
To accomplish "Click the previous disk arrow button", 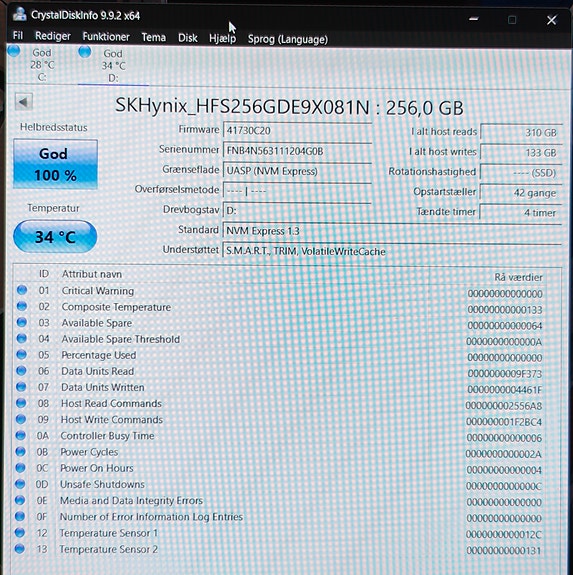I will [x=24, y=102].
